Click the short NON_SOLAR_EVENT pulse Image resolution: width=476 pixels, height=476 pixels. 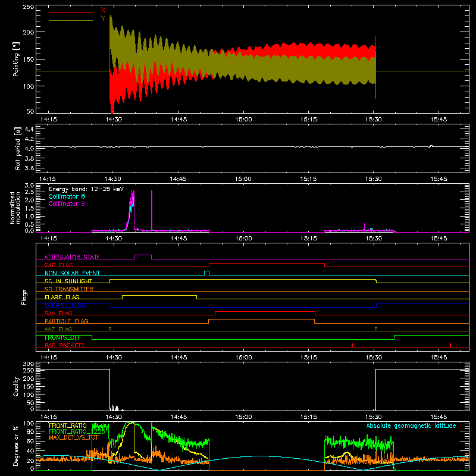click(x=206, y=271)
